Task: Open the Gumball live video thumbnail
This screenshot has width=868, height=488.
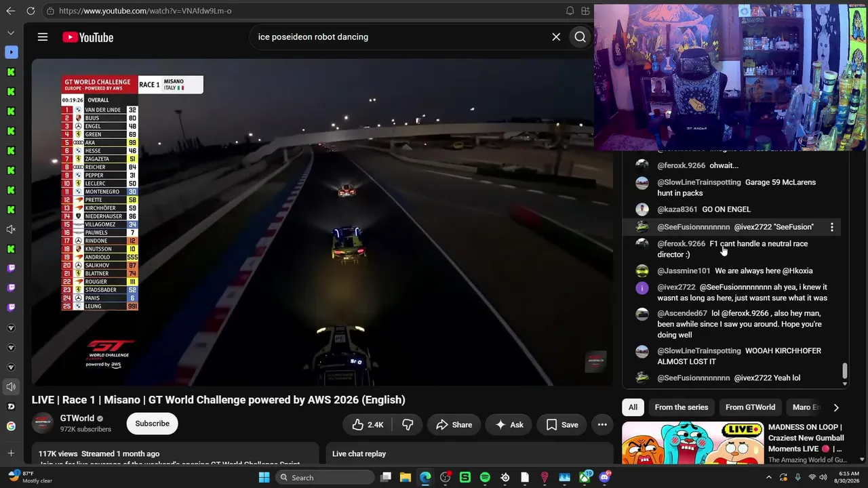Action: tap(692, 443)
